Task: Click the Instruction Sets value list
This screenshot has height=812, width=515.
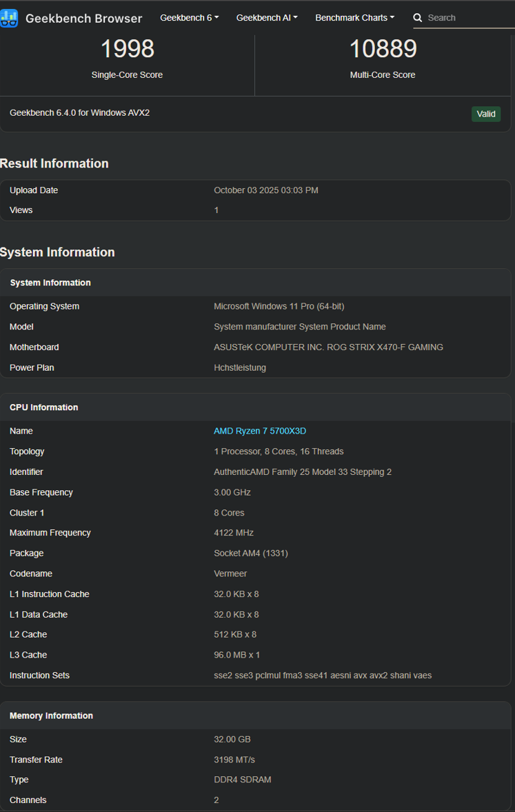Action: click(323, 676)
